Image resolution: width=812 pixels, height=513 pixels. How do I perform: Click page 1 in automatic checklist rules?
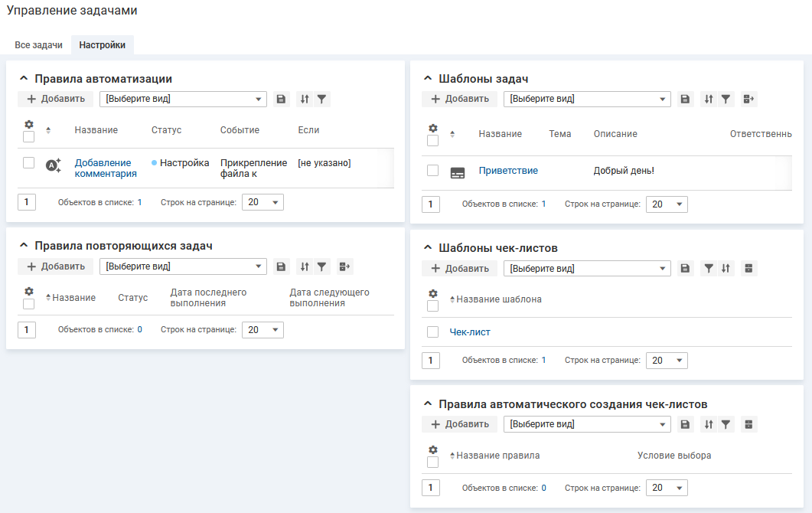tap(430, 488)
